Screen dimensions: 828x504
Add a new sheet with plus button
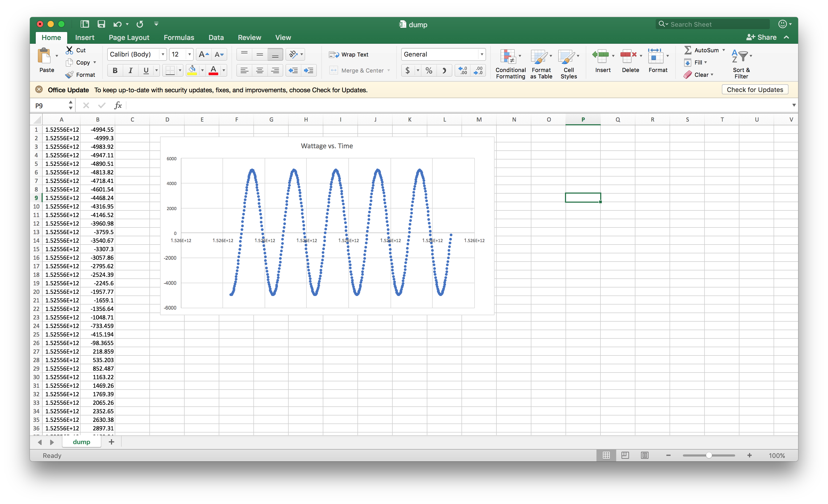tap(112, 442)
